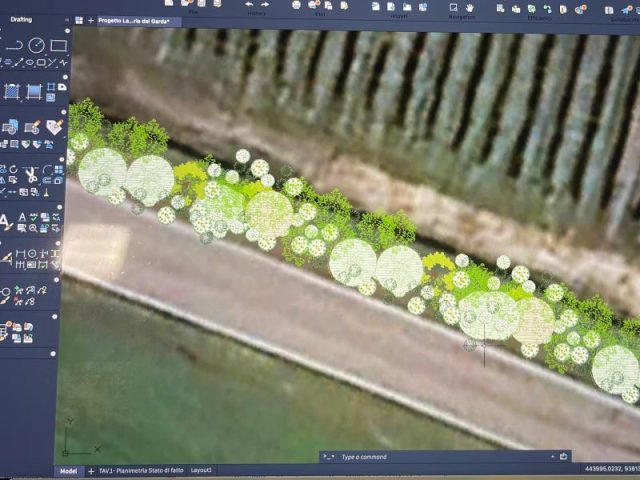Expand the leader tools group disclosure dot
Screen dimensions: 640x480
(56, 280)
